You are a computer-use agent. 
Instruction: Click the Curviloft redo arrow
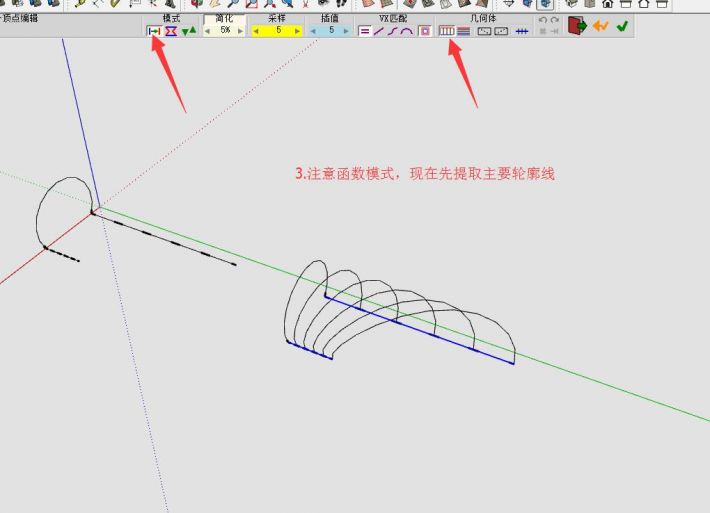coord(555,20)
